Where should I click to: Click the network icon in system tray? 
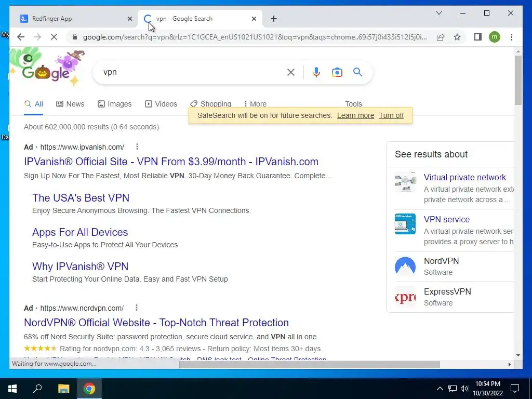pos(453,389)
